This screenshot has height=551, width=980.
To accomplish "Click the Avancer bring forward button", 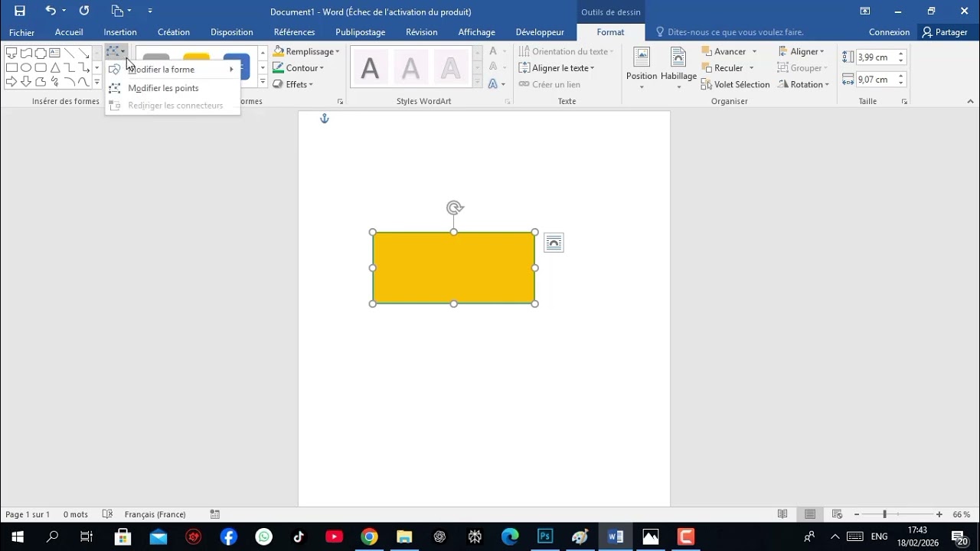I will point(724,51).
